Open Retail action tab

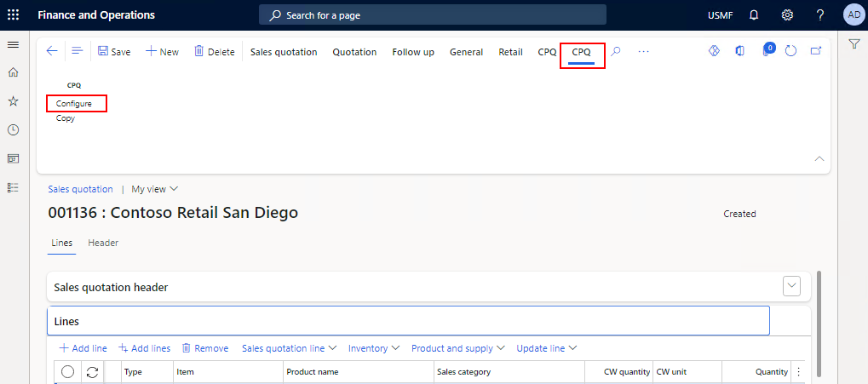pyautogui.click(x=510, y=52)
